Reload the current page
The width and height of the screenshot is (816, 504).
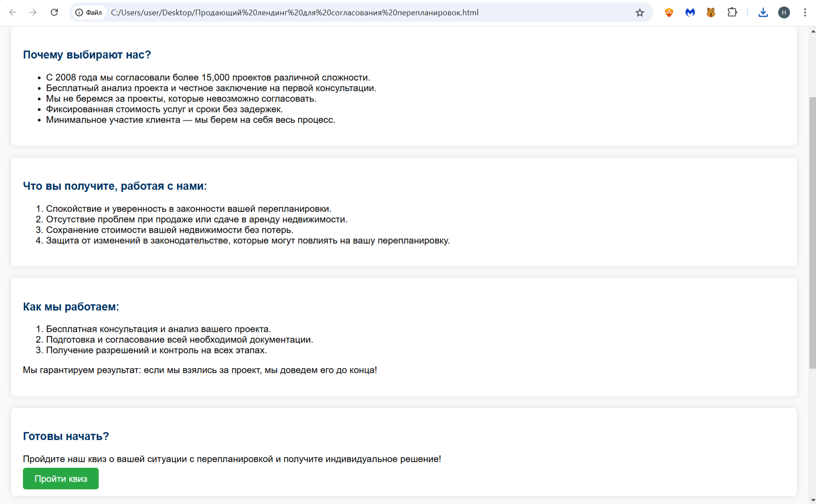(54, 12)
